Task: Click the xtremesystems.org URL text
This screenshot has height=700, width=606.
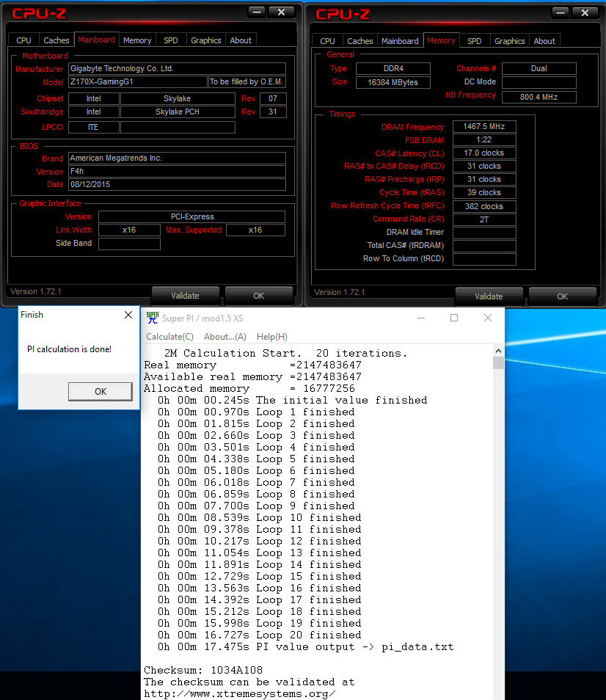Action: pyautogui.click(x=240, y=693)
